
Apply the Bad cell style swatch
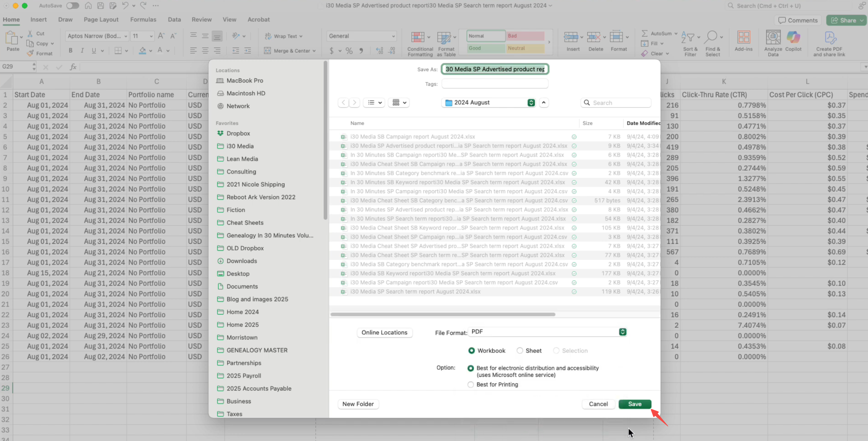[x=525, y=36]
